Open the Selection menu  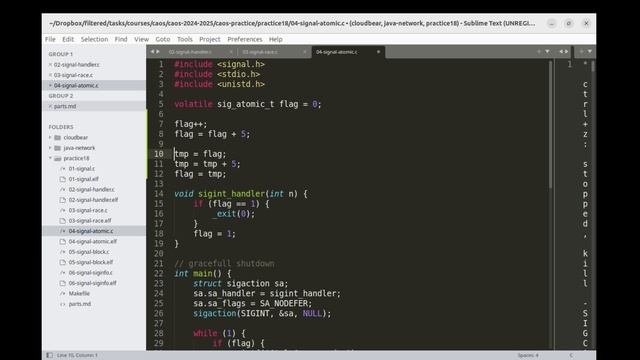(x=94, y=39)
